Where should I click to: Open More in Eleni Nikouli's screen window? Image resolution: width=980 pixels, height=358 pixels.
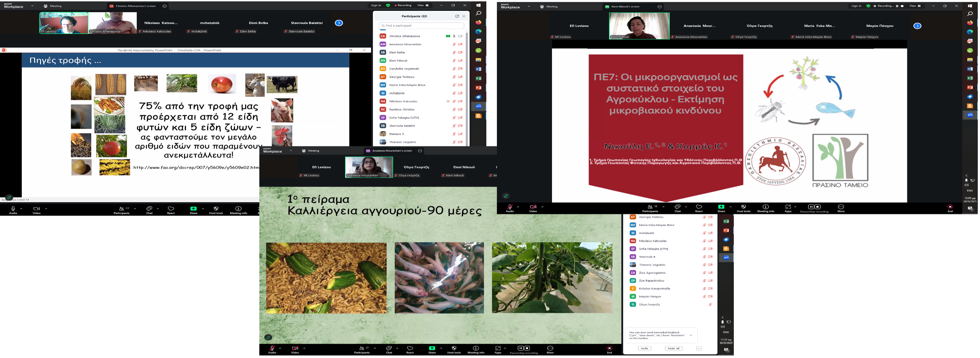click(841, 208)
